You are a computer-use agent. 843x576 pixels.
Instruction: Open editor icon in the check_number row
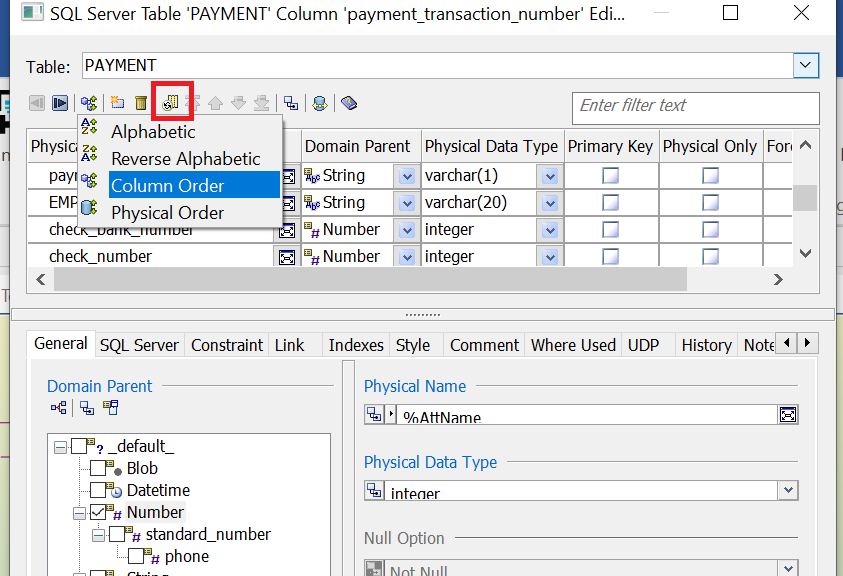[x=287, y=257]
